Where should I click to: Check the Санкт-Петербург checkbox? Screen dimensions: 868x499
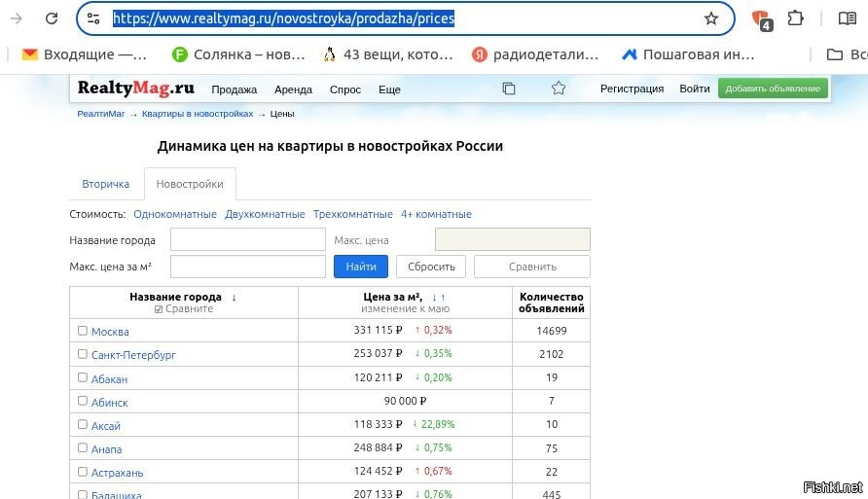click(x=83, y=353)
